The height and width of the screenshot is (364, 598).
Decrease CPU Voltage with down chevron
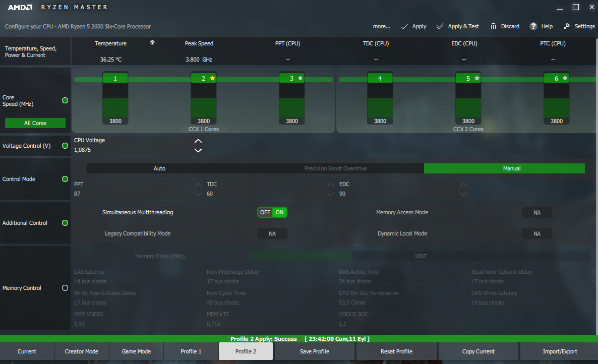tap(198, 150)
